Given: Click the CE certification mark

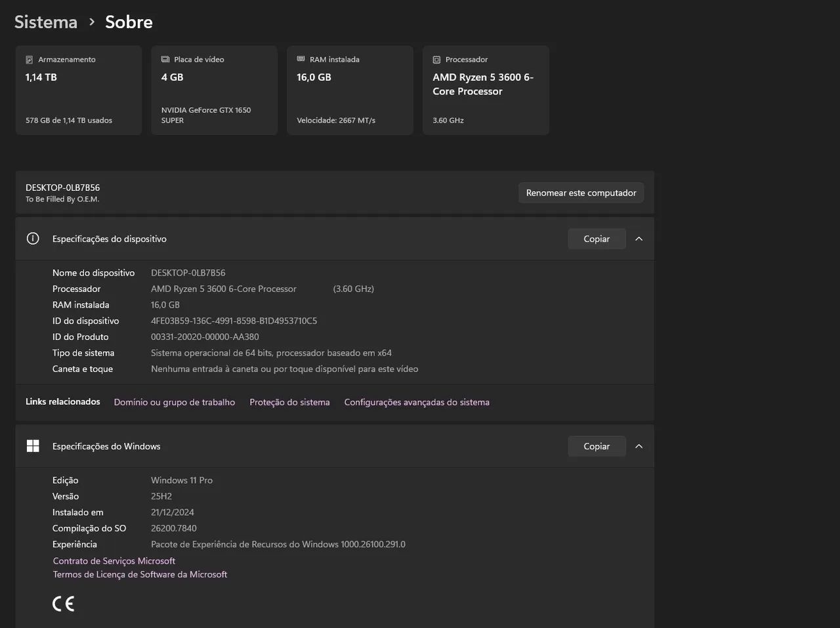Looking at the screenshot, I should click(64, 604).
